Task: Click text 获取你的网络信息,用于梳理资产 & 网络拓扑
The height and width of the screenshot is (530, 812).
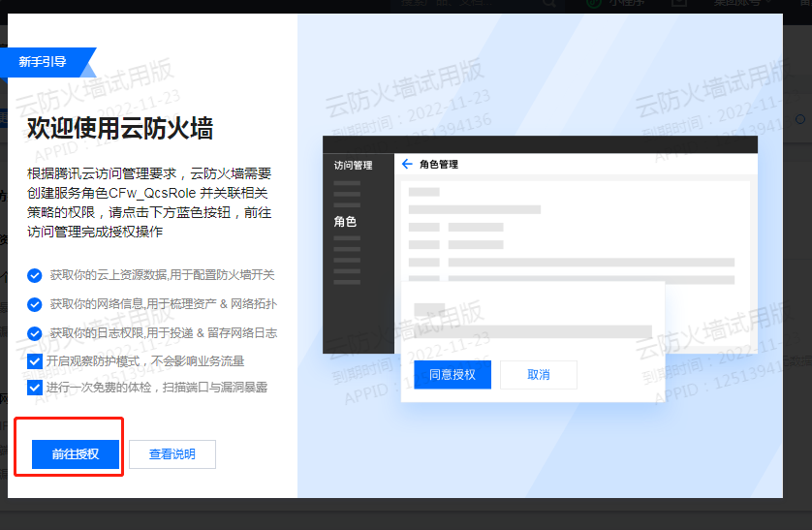Action: click(x=164, y=304)
